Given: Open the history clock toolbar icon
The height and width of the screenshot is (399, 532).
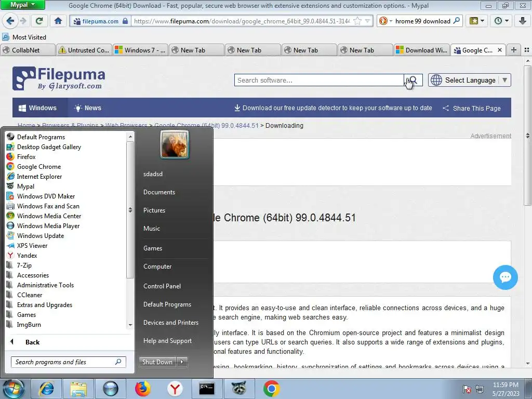Looking at the screenshot, I should 501,21.
